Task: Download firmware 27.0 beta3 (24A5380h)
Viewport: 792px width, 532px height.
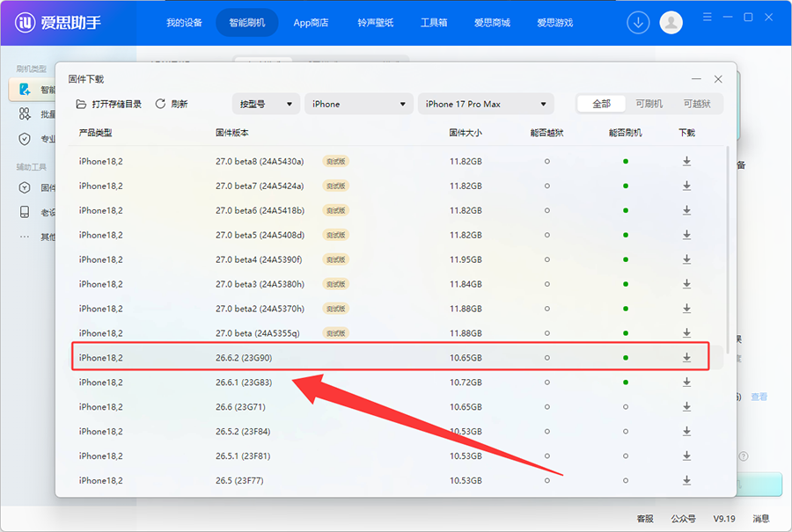Action: point(686,284)
